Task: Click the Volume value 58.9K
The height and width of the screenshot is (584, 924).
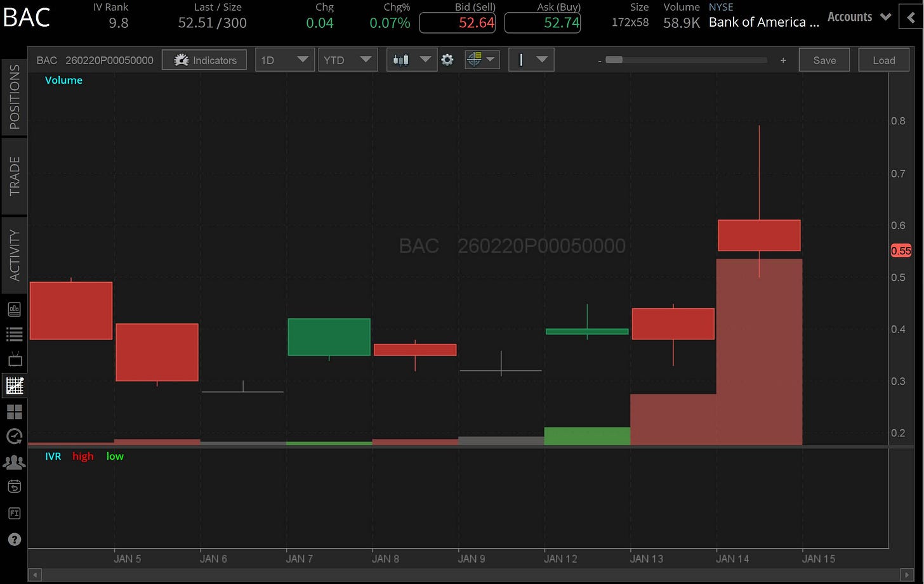Action: tap(681, 23)
